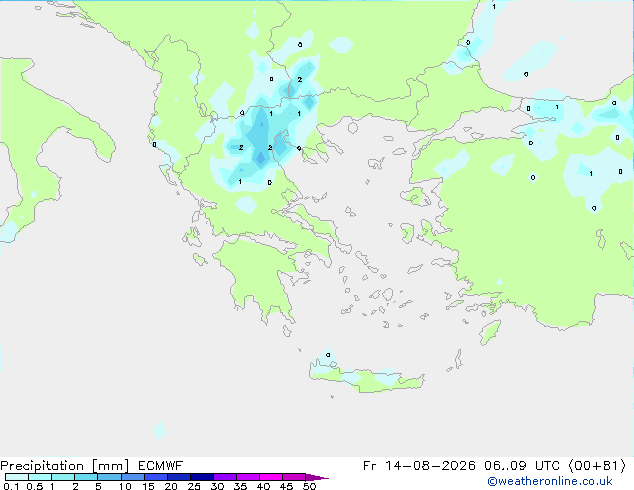Pick the 30–35 mm purple legend swatch

pyautogui.click(x=225, y=477)
